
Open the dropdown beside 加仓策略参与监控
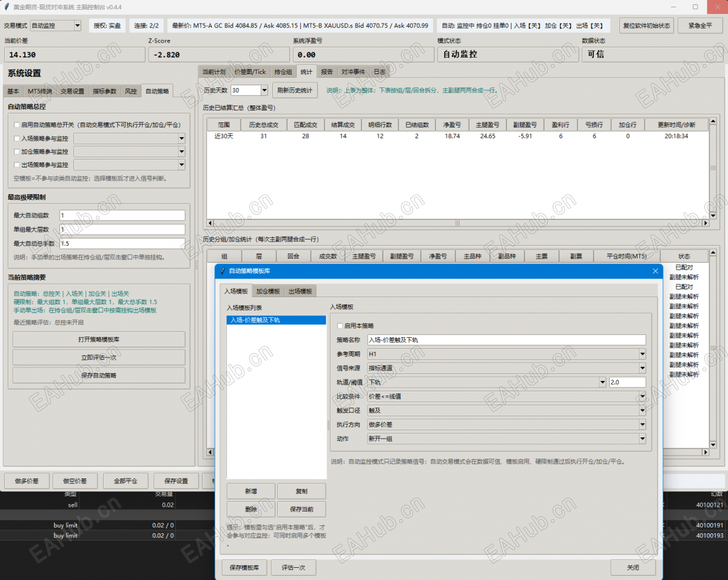(129, 152)
